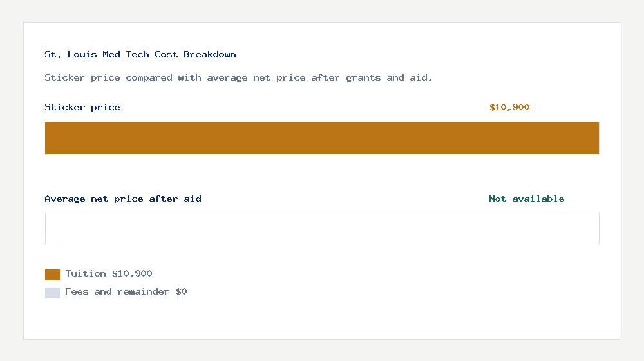The image size is (644, 361).
Task: Select the orange Sticker price bar
Action: click(322, 138)
